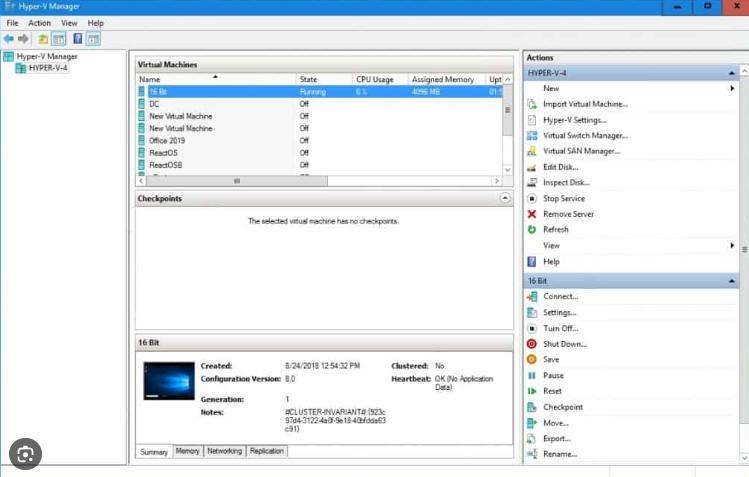The width and height of the screenshot is (749, 477).
Task: Select the ReactOS virtual machine row
Action: click(320, 153)
